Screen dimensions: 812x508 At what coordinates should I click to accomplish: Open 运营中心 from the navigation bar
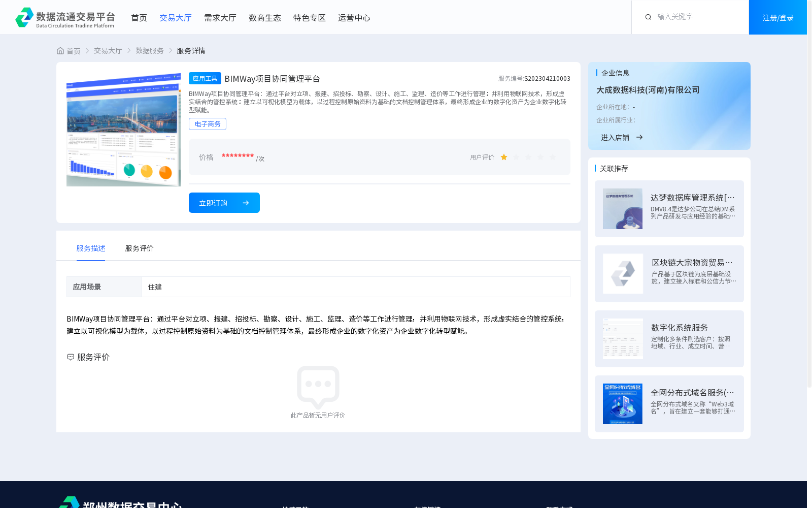click(354, 18)
